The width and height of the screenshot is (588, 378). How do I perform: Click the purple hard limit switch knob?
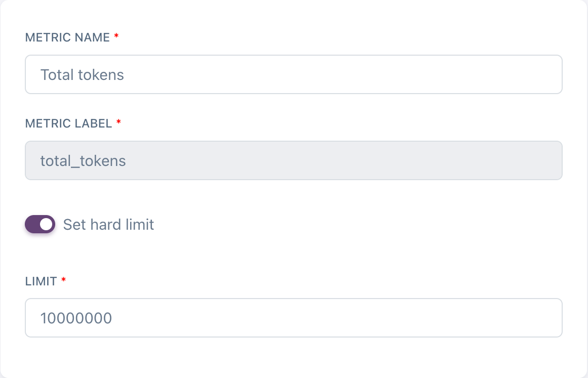click(x=46, y=224)
